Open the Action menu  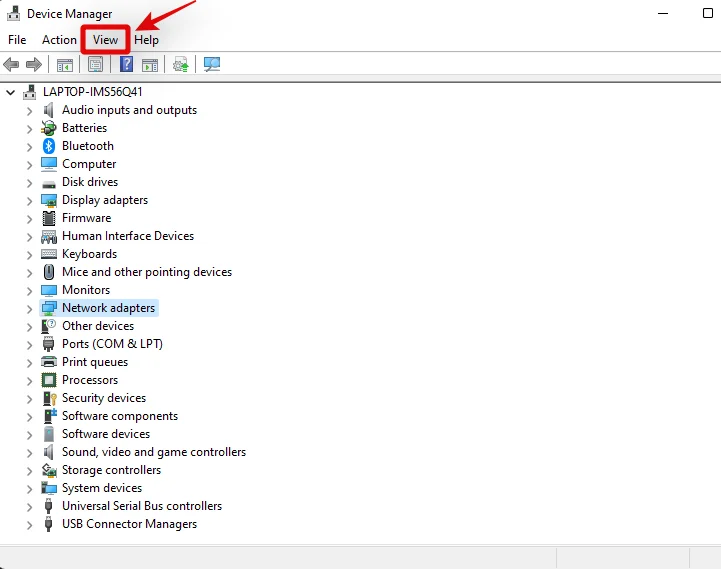click(59, 40)
